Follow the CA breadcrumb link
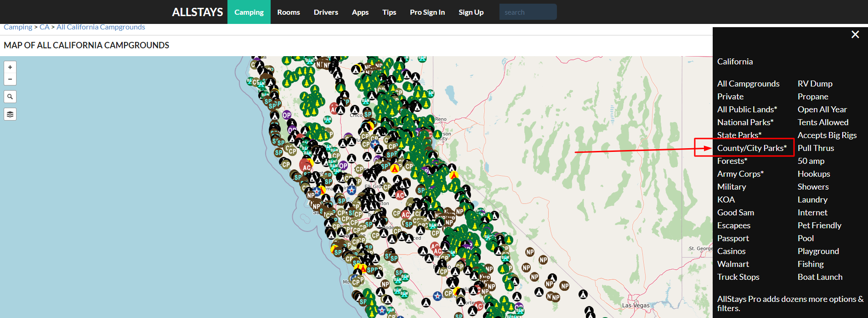The width and height of the screenshot is (868, 318). pos(44,27)
